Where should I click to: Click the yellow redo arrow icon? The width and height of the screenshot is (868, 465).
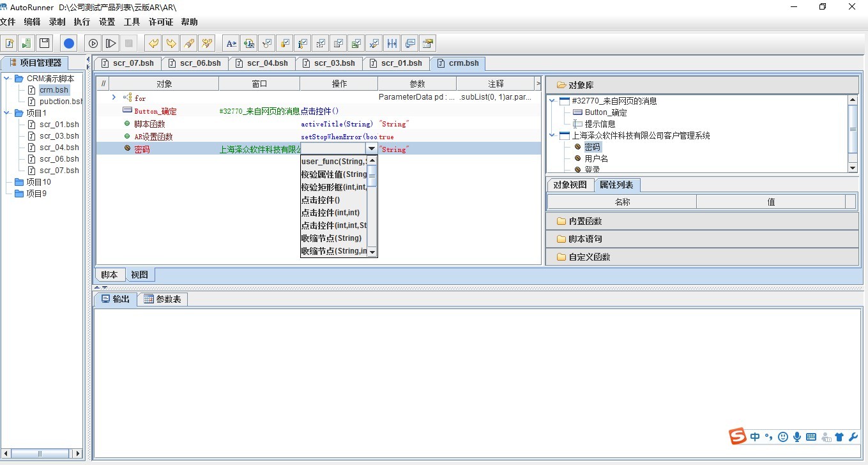click(x=171, y=43)
